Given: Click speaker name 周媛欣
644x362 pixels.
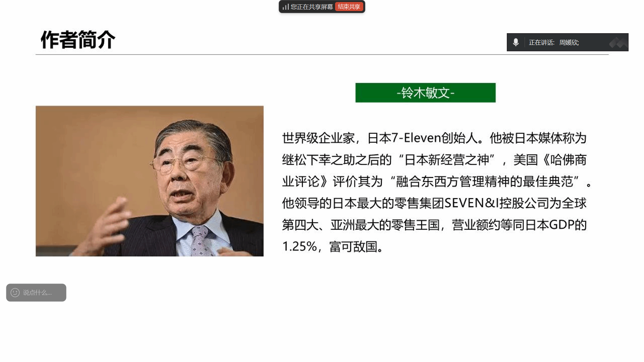Looking at the screenshot, I should point(569,43).
